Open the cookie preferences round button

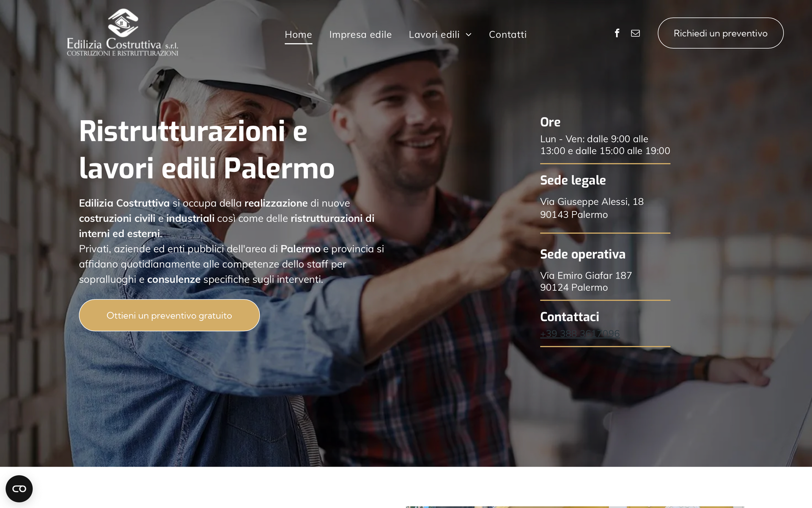tap(19, 489)
